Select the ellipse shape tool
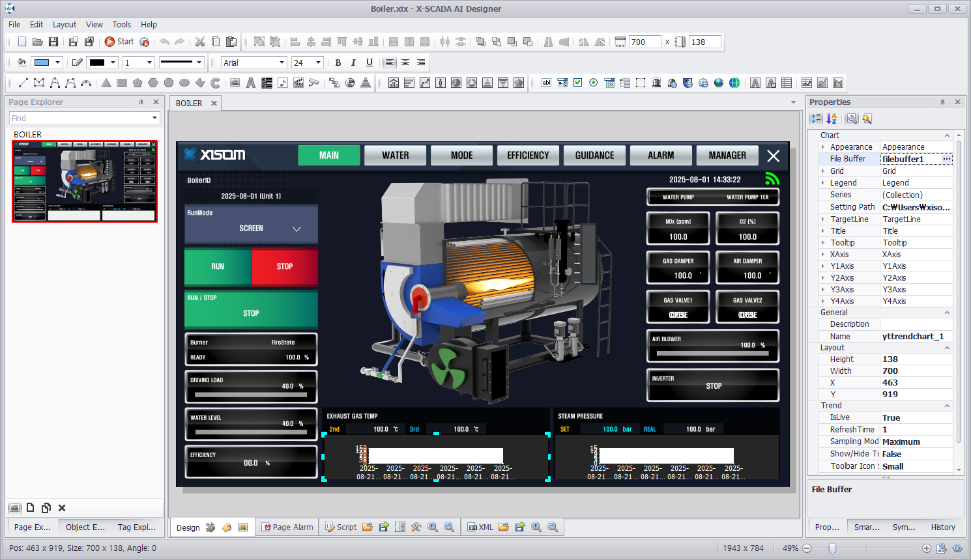 coord(184,83)
